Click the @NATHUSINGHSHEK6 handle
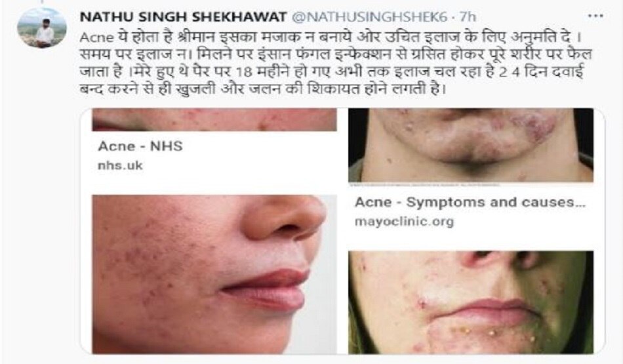The image size is (623, 364). [x=370, y=17]
